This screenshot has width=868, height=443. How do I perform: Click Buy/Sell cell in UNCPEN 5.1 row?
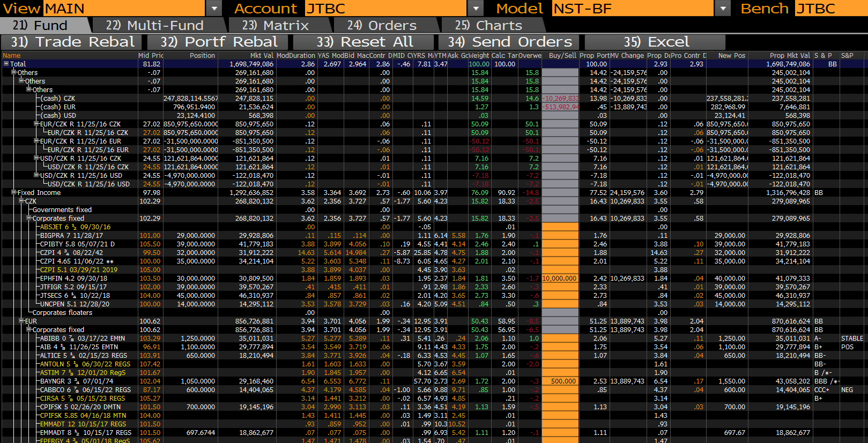(x=560, y=304)
